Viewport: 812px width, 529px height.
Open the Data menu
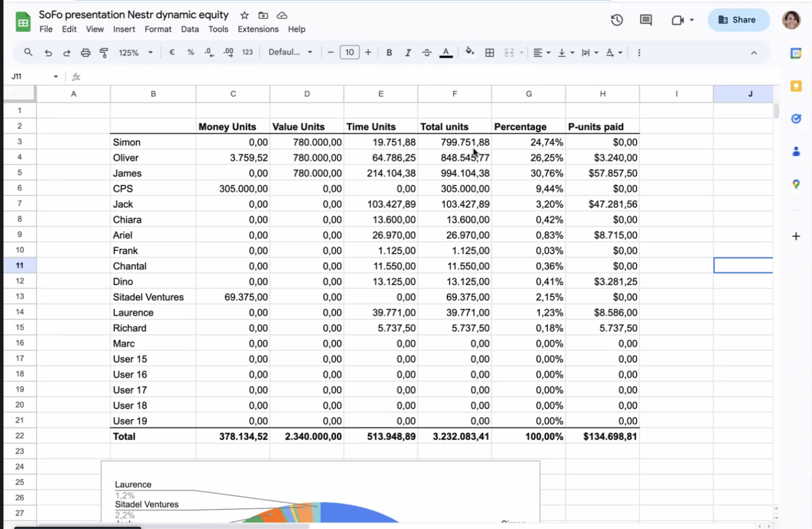[x=190, y=29]
